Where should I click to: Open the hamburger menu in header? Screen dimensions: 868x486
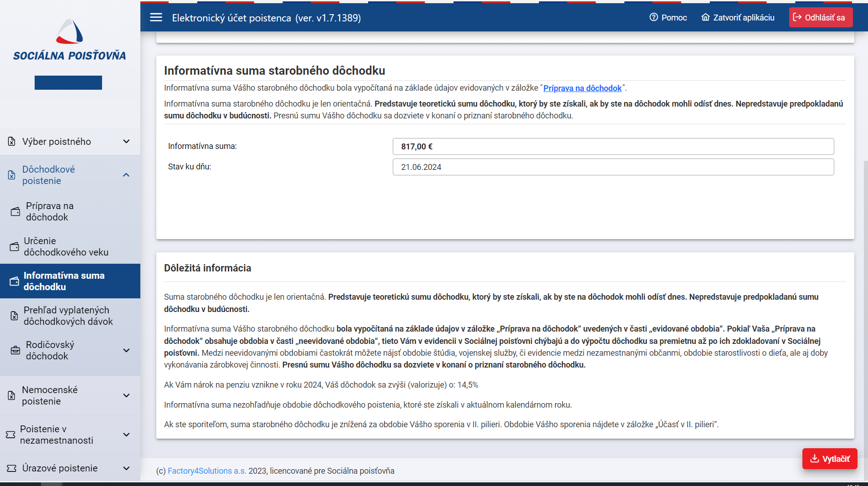point(156,17)
